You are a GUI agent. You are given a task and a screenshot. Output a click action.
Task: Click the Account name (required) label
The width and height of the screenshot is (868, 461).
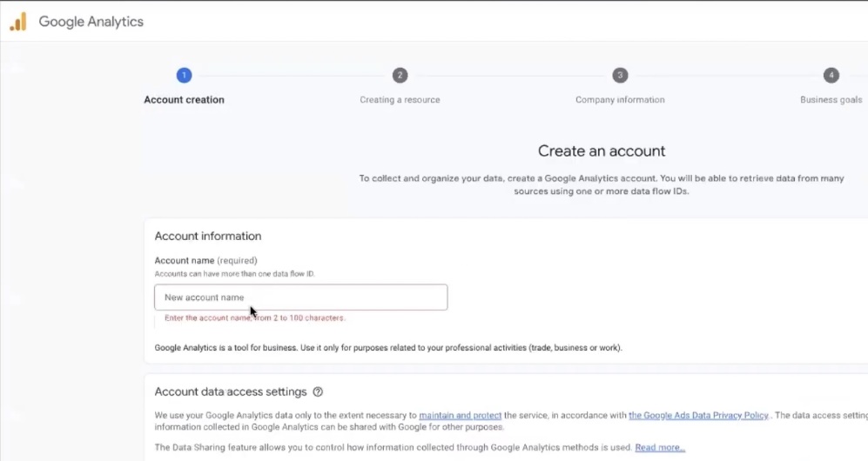click(205, 260)
